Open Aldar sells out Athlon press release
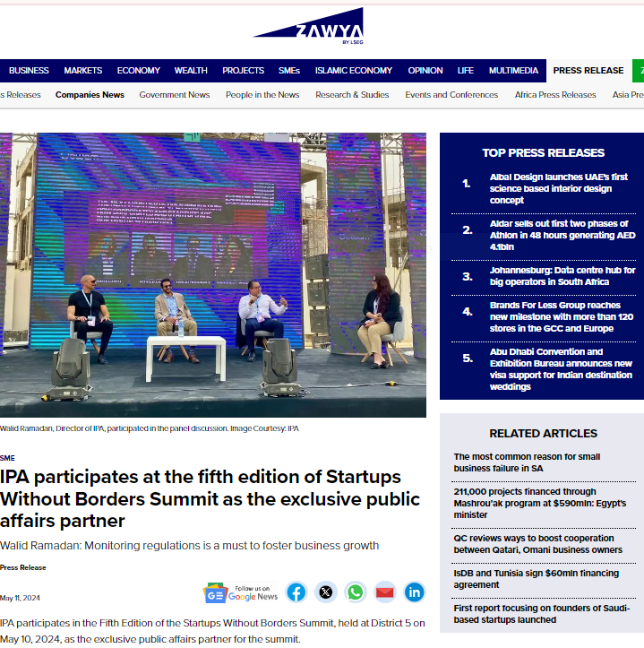This screenshot has width=644, height=648. [x=562, y=235]
